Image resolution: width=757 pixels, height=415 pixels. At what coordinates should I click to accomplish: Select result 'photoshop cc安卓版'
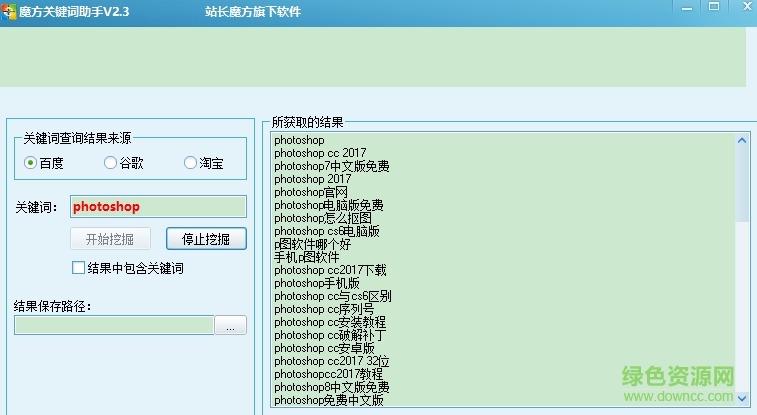(324, 348)
